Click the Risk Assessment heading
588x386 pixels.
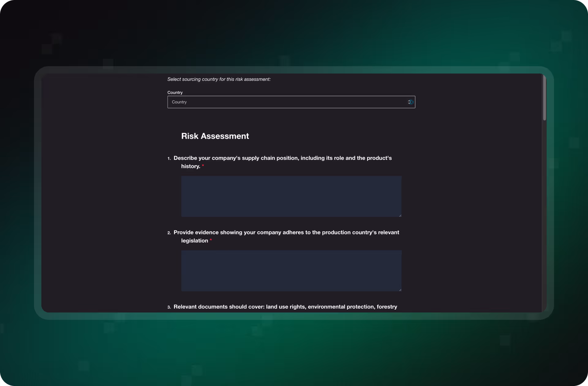215,136
